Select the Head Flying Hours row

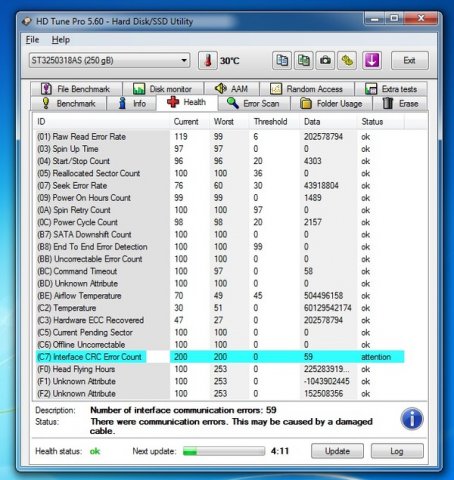tap(220, 369)
